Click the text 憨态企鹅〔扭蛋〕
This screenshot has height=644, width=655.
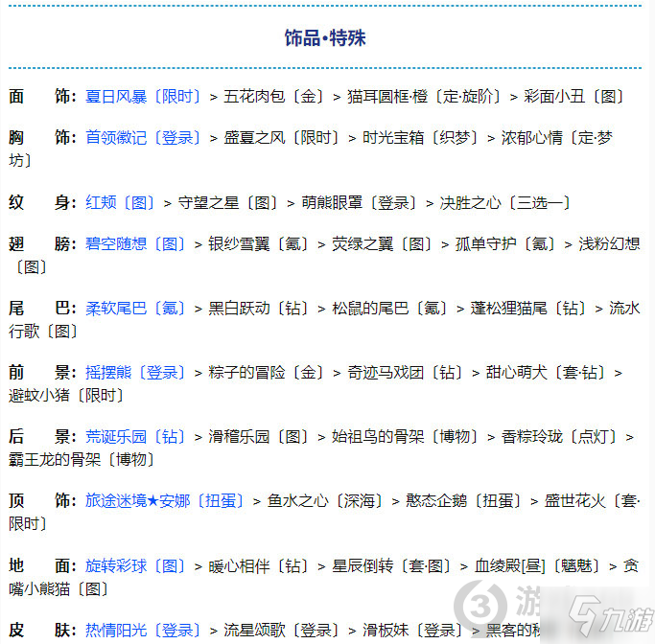click(464, 500)
